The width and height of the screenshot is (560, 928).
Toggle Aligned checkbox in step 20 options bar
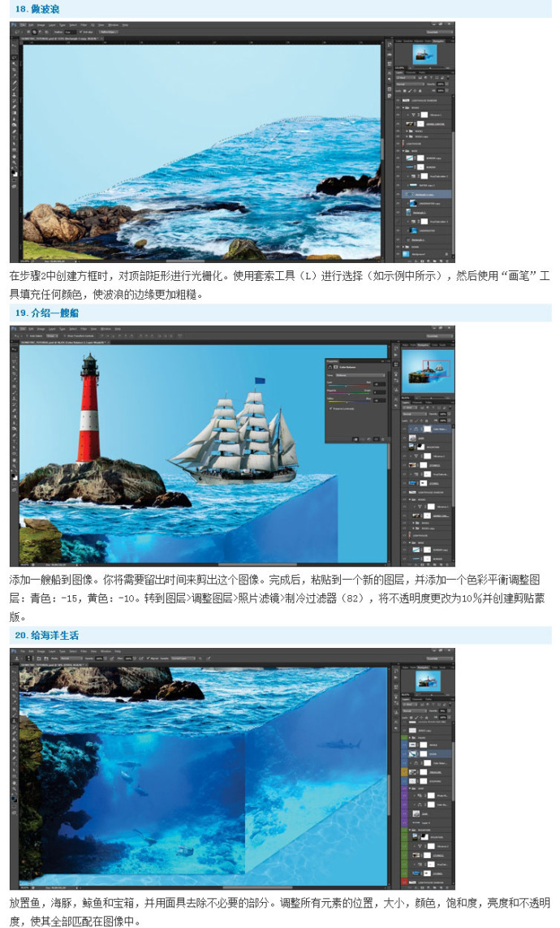148,658
